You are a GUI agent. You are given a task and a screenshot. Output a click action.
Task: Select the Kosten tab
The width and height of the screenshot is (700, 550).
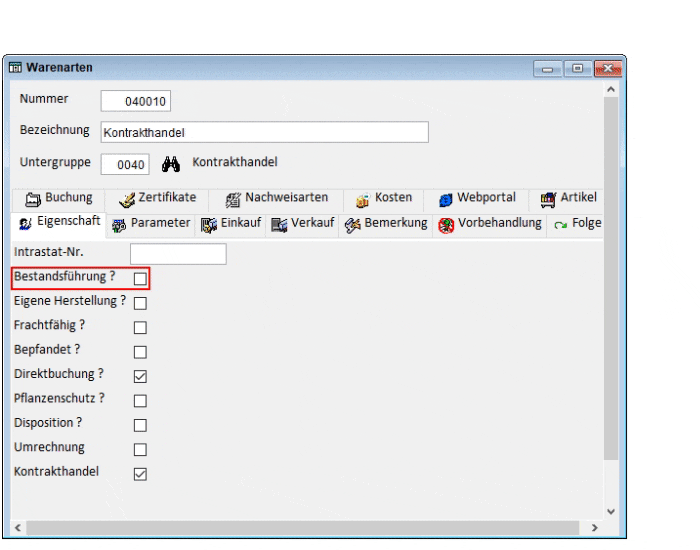pos(384,199)
